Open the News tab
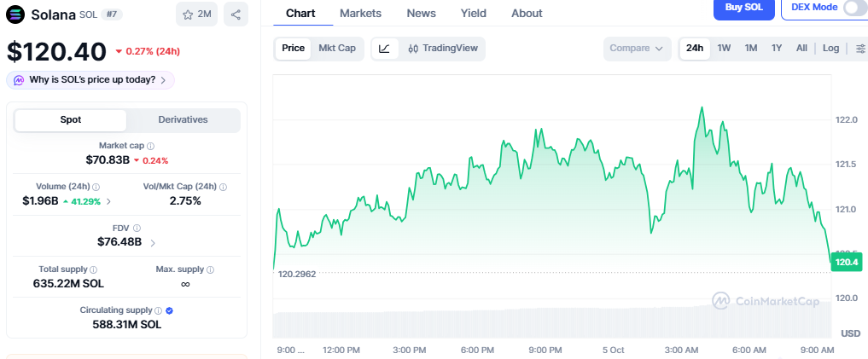This screenshot has width=868, height=359. 422,14
